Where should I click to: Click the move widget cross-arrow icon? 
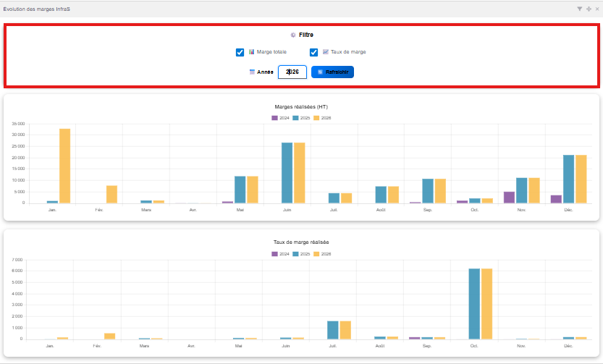coord(589,9)
